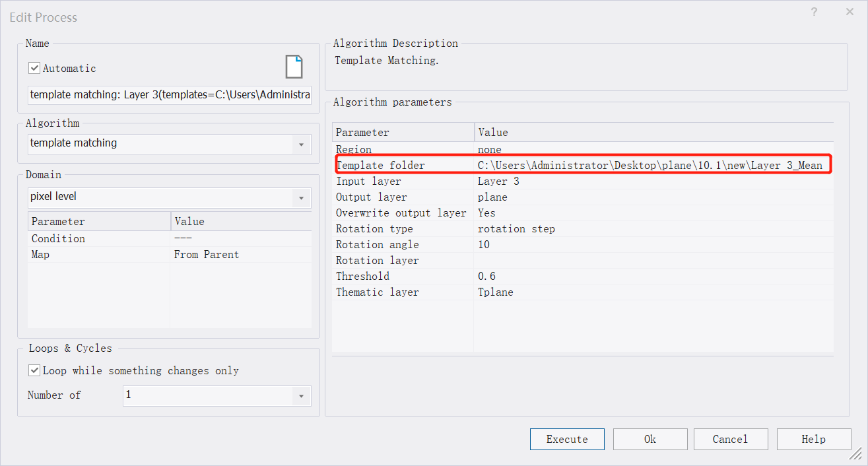868x466 pixels.
Task: Click the Cancel button
Action: (x=730, y=439)
